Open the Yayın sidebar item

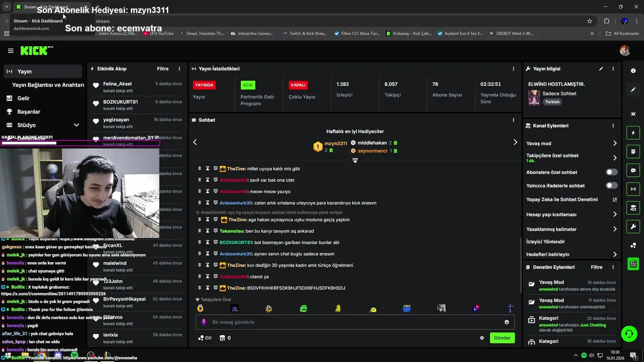(x=43, y=71)
